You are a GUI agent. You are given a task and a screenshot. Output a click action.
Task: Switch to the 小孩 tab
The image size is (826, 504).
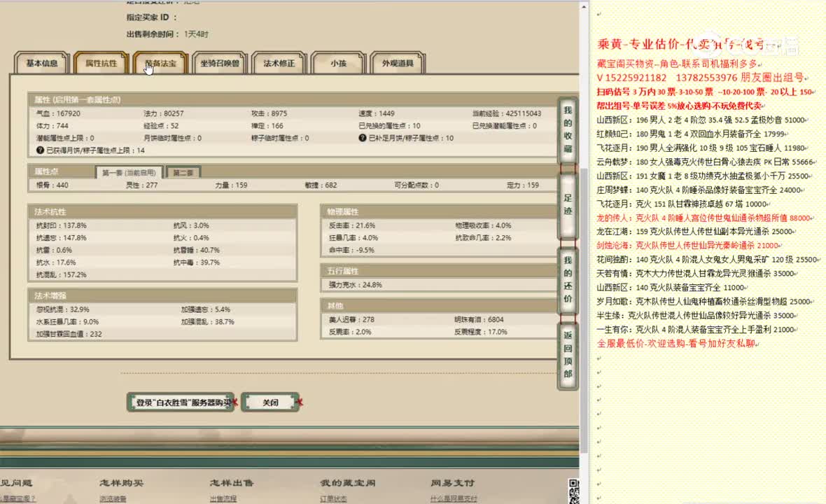(338, 63)
